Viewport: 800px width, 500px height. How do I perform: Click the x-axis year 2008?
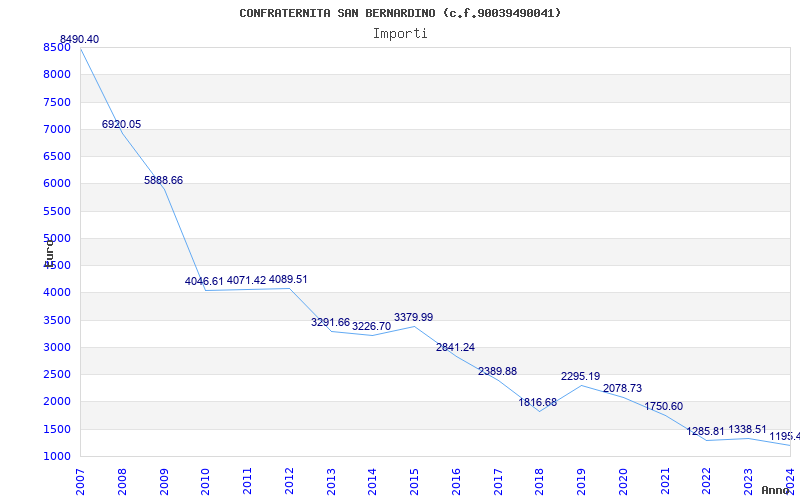(122, 482)
